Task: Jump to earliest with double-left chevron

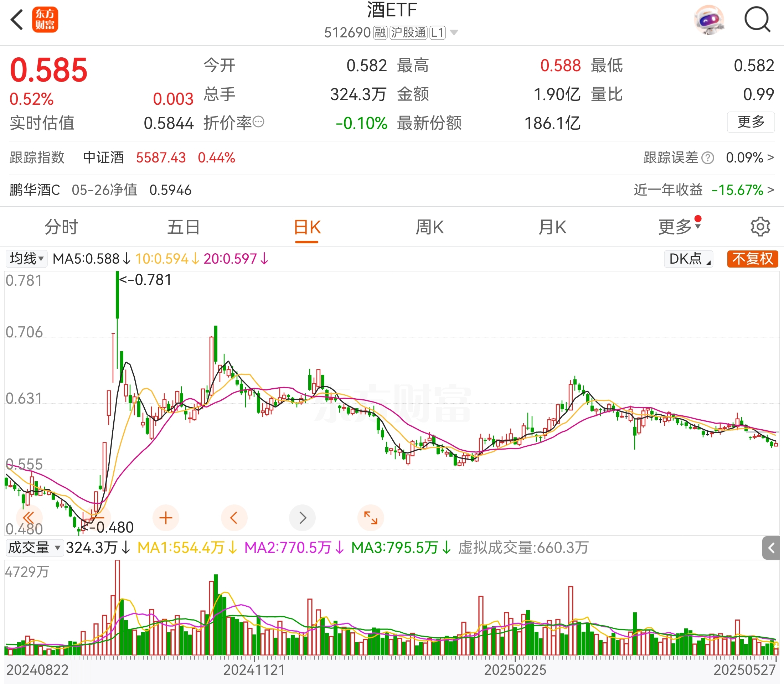Action: (29, 518)
